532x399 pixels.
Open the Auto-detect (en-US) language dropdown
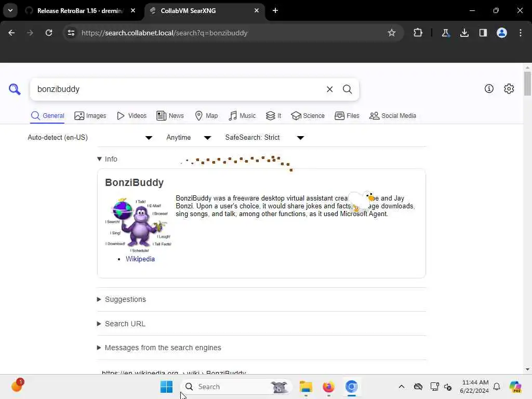coord(90,137)
